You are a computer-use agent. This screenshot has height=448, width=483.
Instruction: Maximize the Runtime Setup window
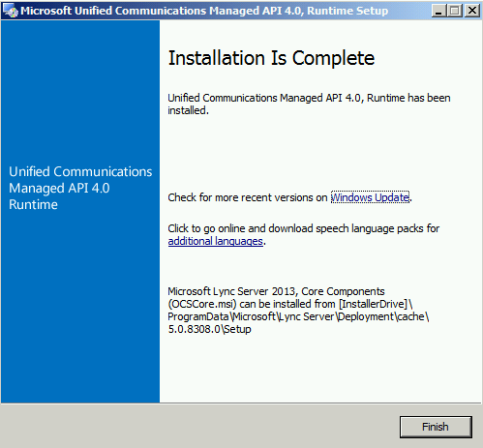[x=455, y=11]
